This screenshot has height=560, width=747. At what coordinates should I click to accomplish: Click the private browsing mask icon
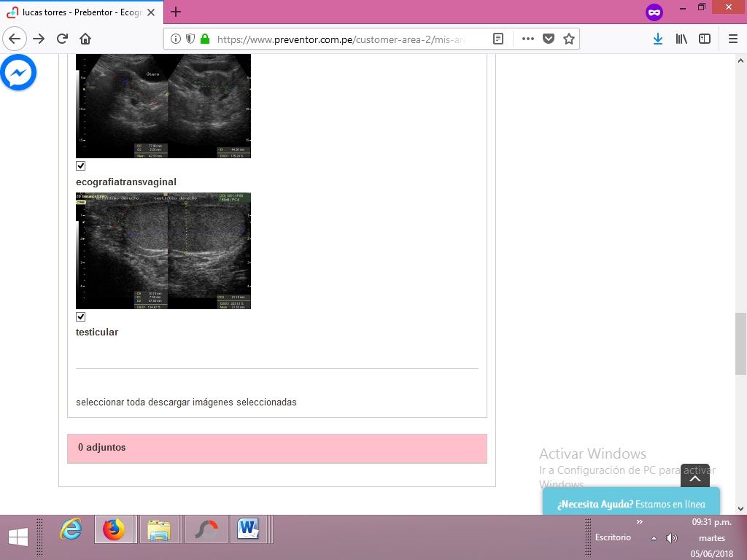[x=654, y=12]
